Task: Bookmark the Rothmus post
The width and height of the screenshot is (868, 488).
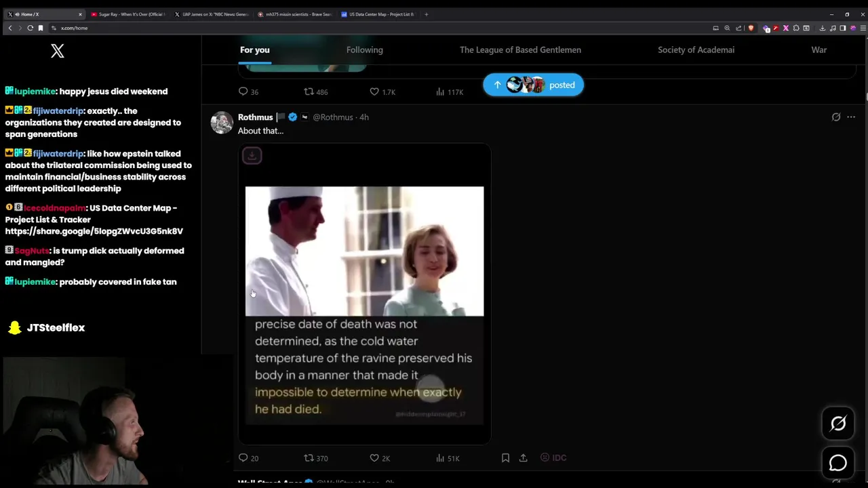Action: coord(505,458)
